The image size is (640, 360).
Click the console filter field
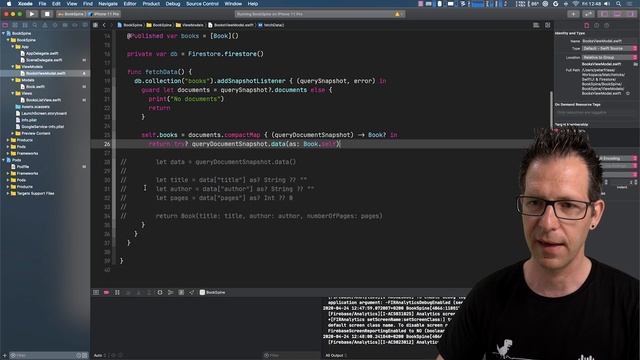click(291, 356)
